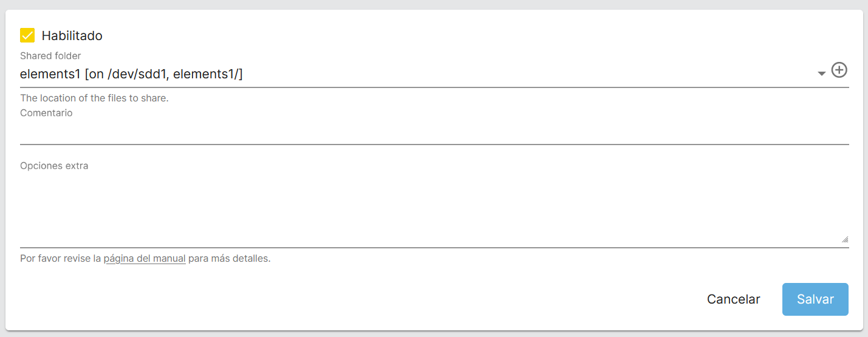Click the Comentario field label
Screen dimensions: 868x337
46,113
